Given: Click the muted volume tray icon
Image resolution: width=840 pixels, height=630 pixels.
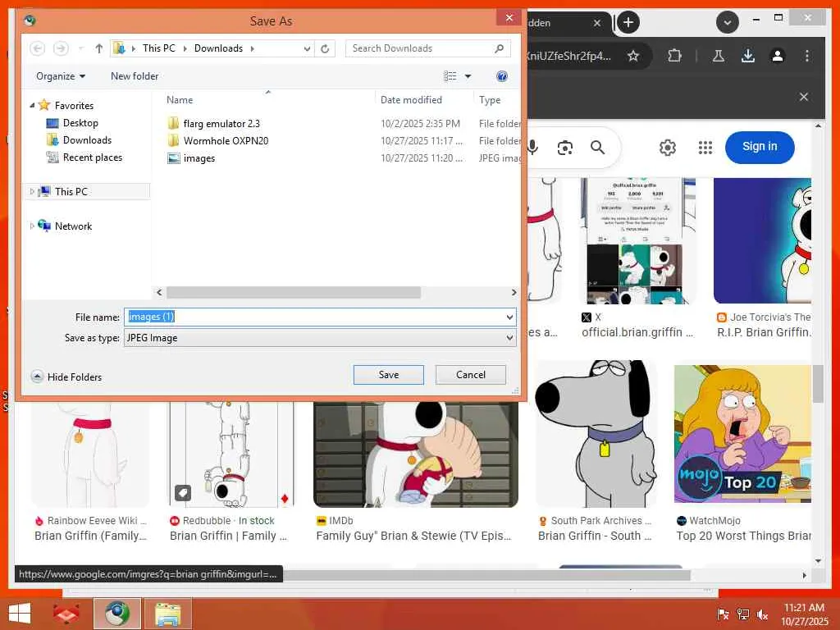Looking at the screenshot, I should (762, 614).
